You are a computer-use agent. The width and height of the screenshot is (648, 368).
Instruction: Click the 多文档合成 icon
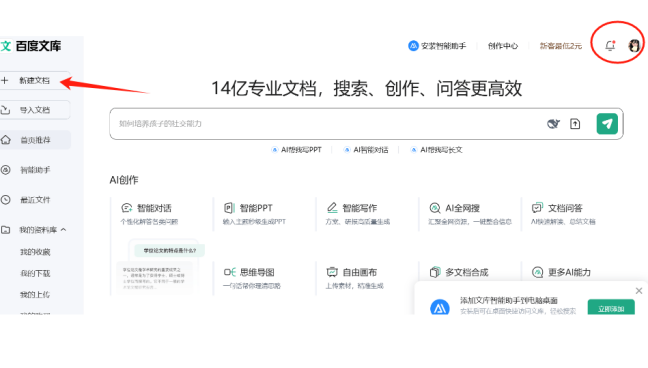coord(435,272)
